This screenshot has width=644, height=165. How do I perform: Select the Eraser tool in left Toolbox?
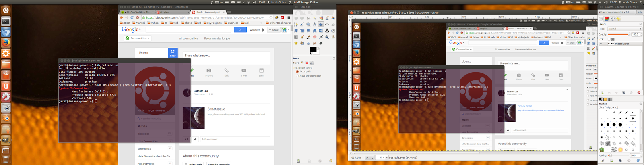pos(315,37)
